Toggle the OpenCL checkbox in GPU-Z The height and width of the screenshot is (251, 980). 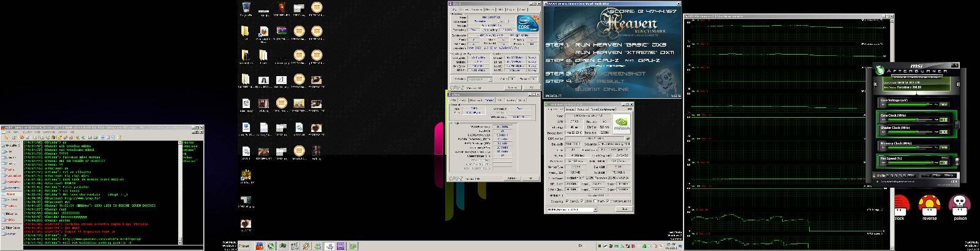click(568, 200)
